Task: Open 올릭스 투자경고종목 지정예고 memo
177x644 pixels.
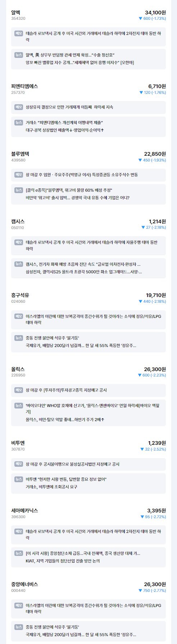Action: pyautogui.click(x=66, y=390)
